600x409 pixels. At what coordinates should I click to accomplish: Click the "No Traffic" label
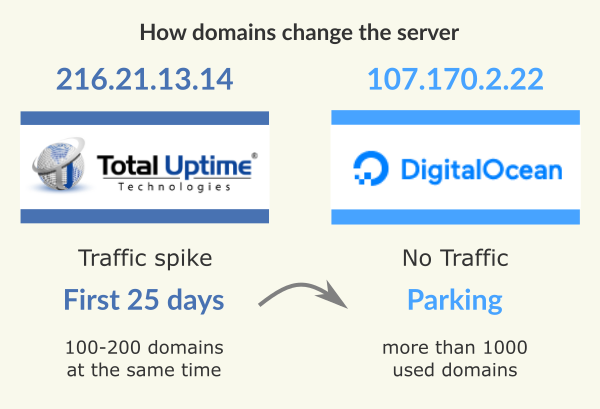tap(455, 258)
